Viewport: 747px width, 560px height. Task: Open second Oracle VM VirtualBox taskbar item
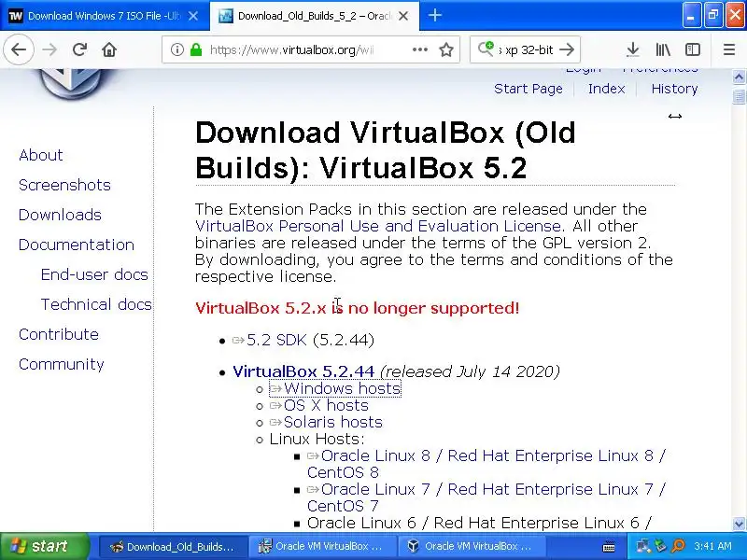pos(472,547)
